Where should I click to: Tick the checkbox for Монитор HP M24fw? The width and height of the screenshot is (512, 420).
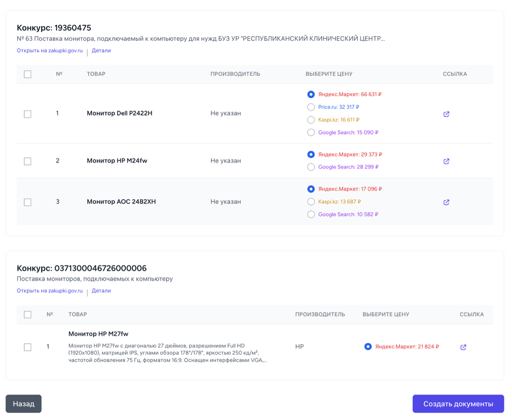28,161
